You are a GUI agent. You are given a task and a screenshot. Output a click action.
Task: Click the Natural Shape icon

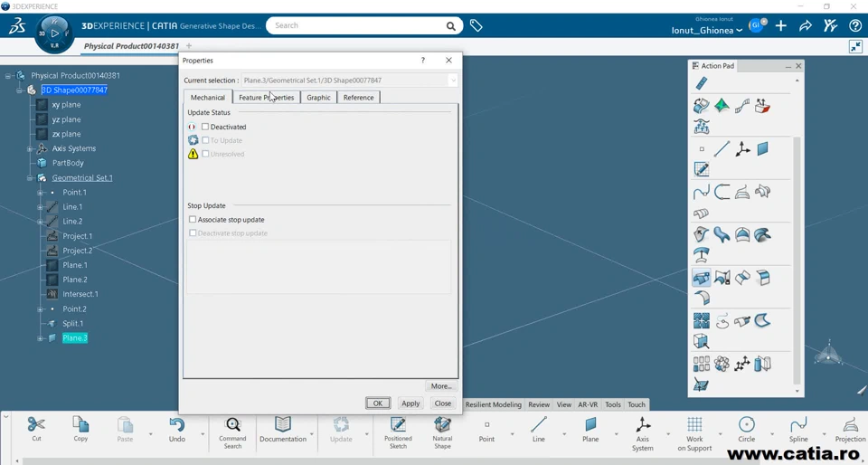pos(442,424)
